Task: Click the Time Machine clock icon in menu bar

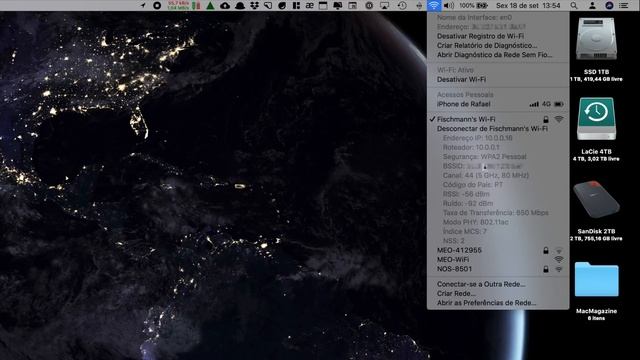Action: [402, 5]
